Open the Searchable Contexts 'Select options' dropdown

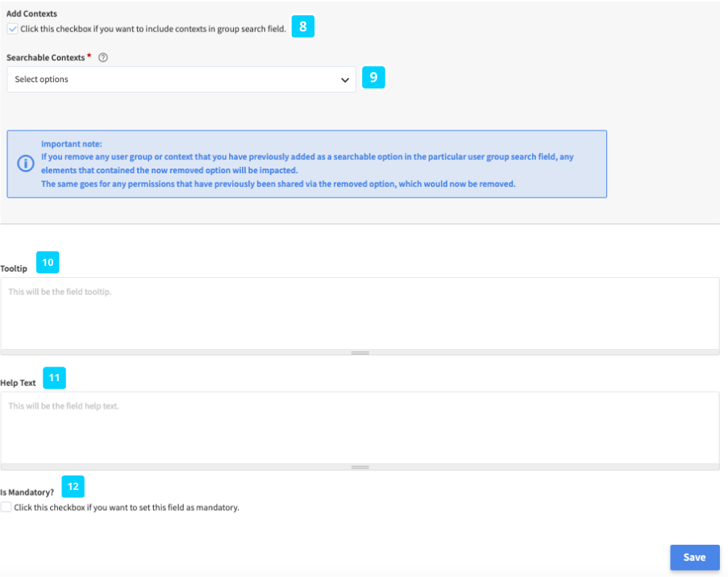coord(181,80)
